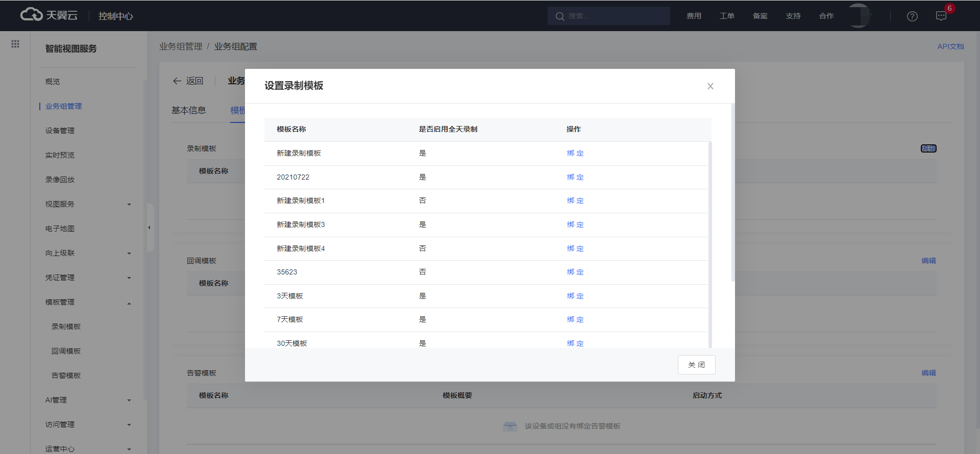
Task: Click the Tianyi Cloud logo icon
Action: pyautogui.click(x=32, y=15)
